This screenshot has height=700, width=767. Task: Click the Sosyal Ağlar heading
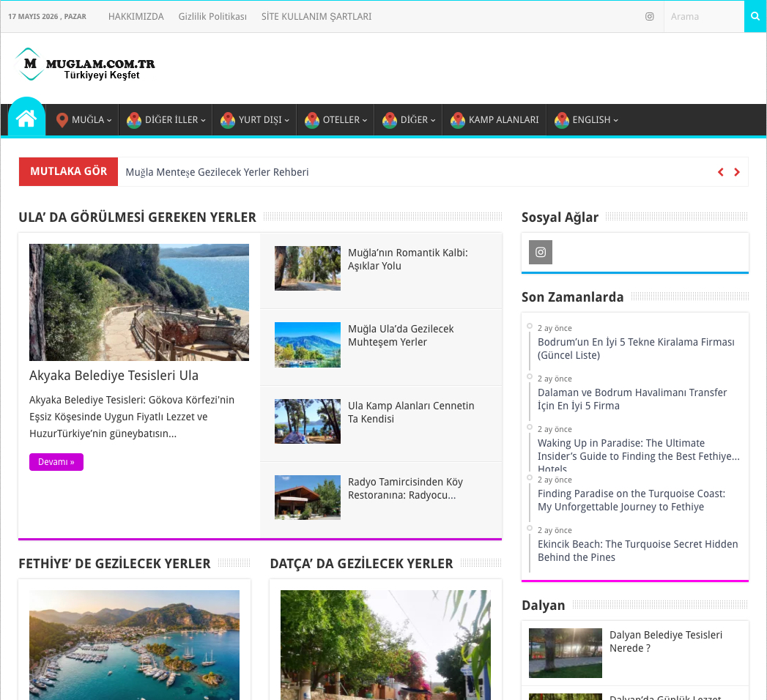coord(560,217)
